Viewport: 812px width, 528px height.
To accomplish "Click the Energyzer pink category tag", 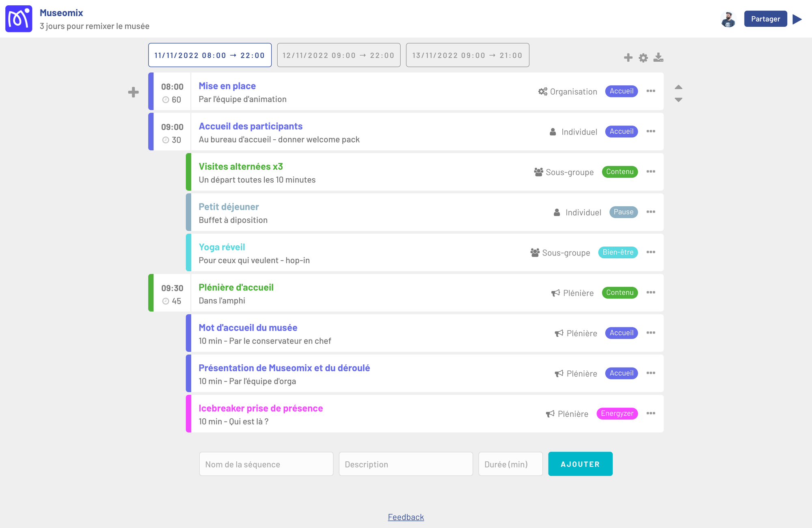I will pyautogui.click(x=617, y=413).
